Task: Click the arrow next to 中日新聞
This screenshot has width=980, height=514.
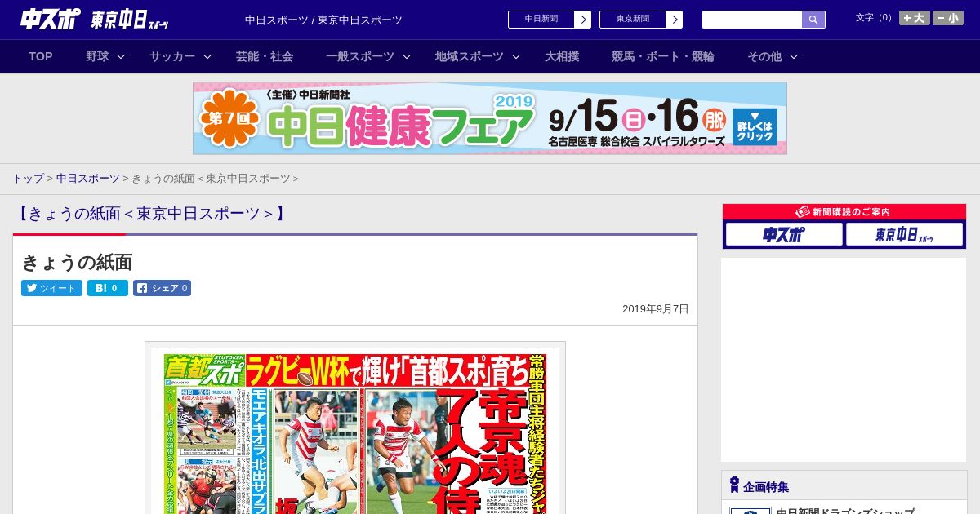Action: coord(582,20)
